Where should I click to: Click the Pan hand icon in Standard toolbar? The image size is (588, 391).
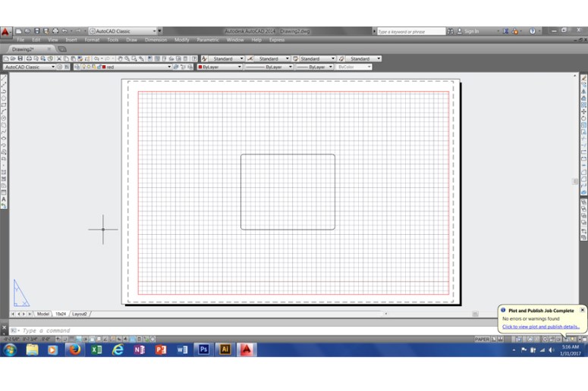point(120,58)
